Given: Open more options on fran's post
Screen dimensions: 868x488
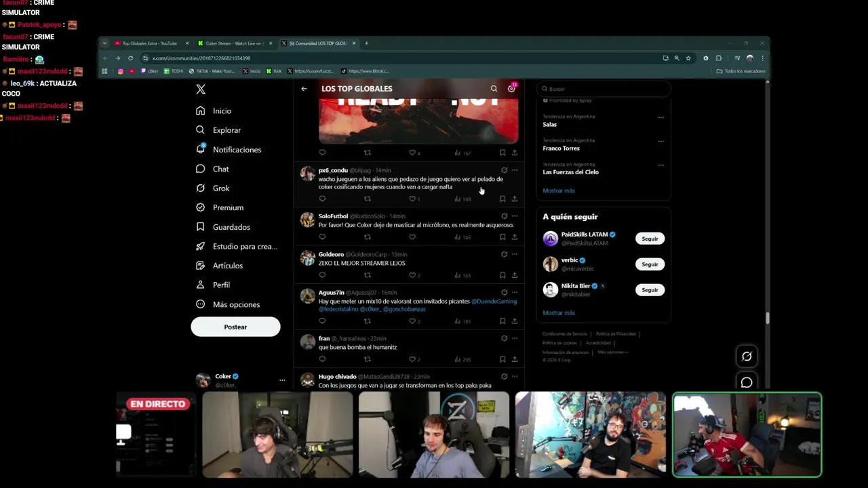Looking at the screenshot, I should coord(515,338).
